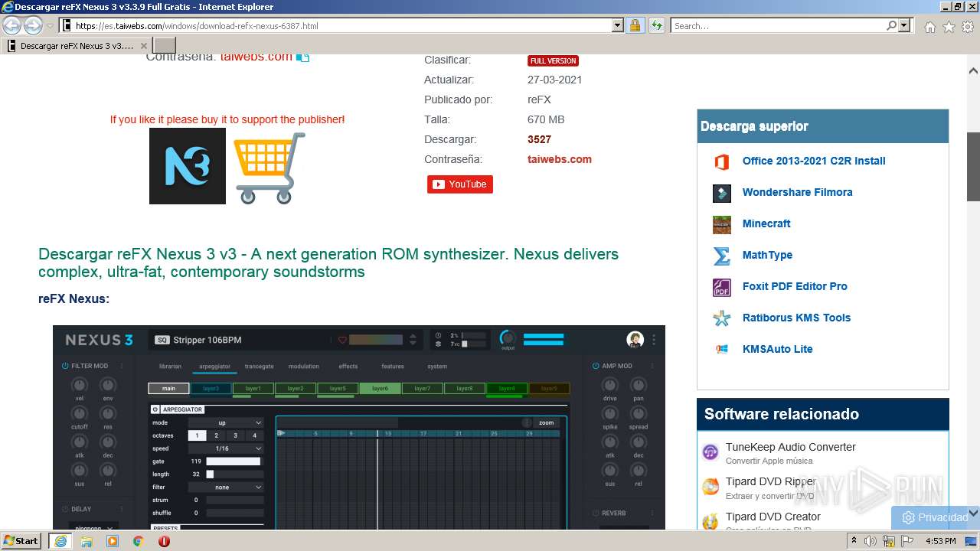Click the Foxit PDF Editor icon
The image size is (980, 551).
pyautogui.click(x=721, y=287)
